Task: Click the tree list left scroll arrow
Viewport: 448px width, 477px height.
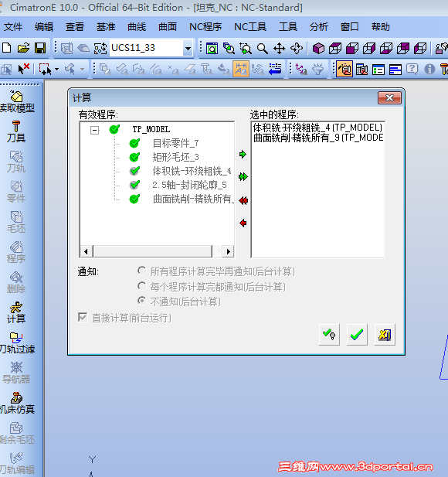Action: click(86, 251)
